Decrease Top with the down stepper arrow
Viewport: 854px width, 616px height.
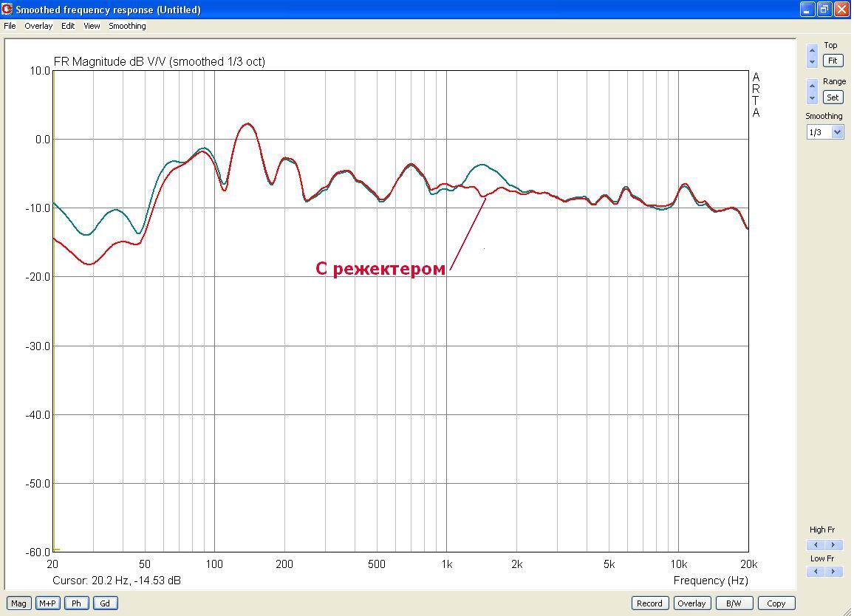[812, 61]
